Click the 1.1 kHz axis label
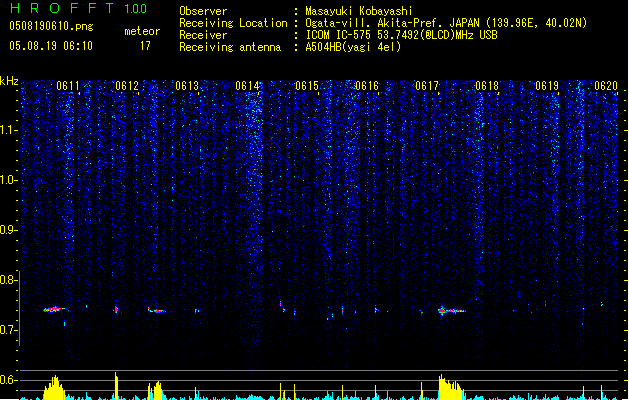This screenshot has width=629, height=400. pyautogui.click(x=8, y=130)
